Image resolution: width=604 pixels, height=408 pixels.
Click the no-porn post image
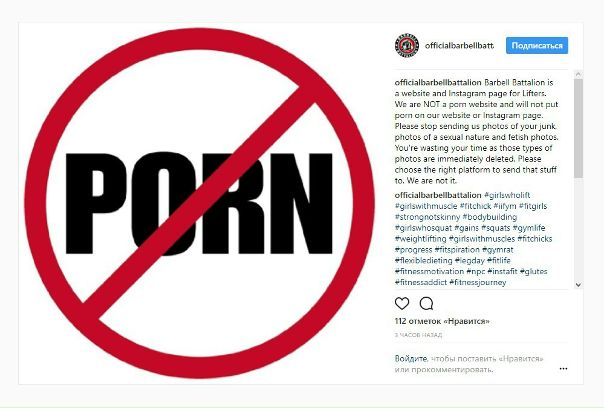click(x=200, y=203)
